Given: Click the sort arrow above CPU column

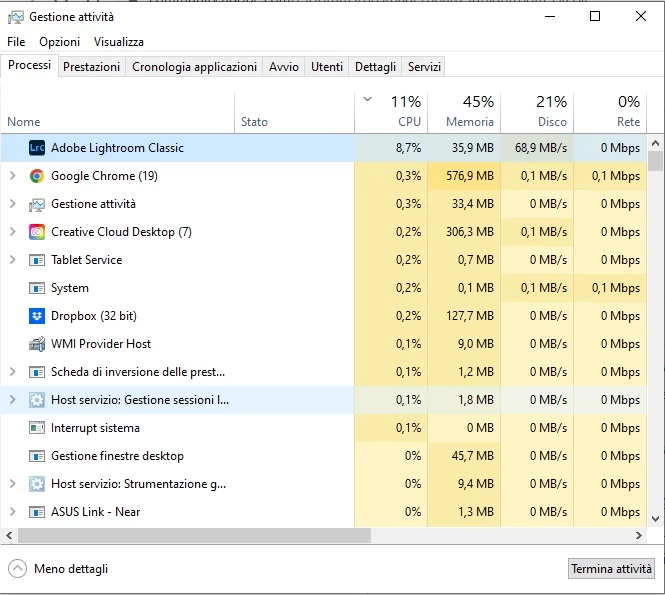Looking at the screenshot, I should 368,100.
